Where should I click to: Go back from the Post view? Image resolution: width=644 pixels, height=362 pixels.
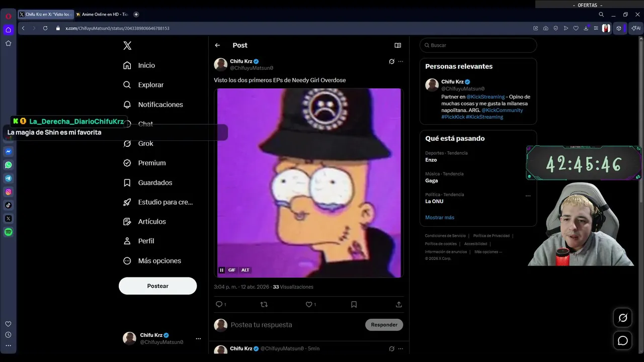click(x=217, y=45)
